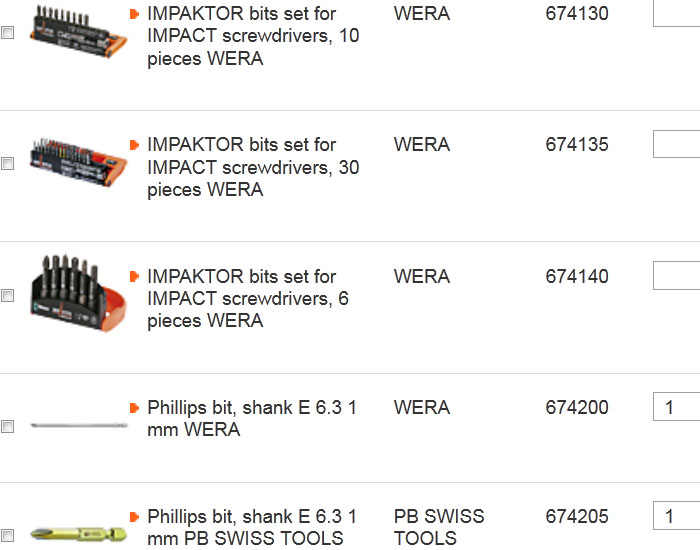The height and width of the screenshot is (550, 700).
Task: Tick checkbox for 6 pieces IMPAKTOR set
Action: [x=8, y=296]
